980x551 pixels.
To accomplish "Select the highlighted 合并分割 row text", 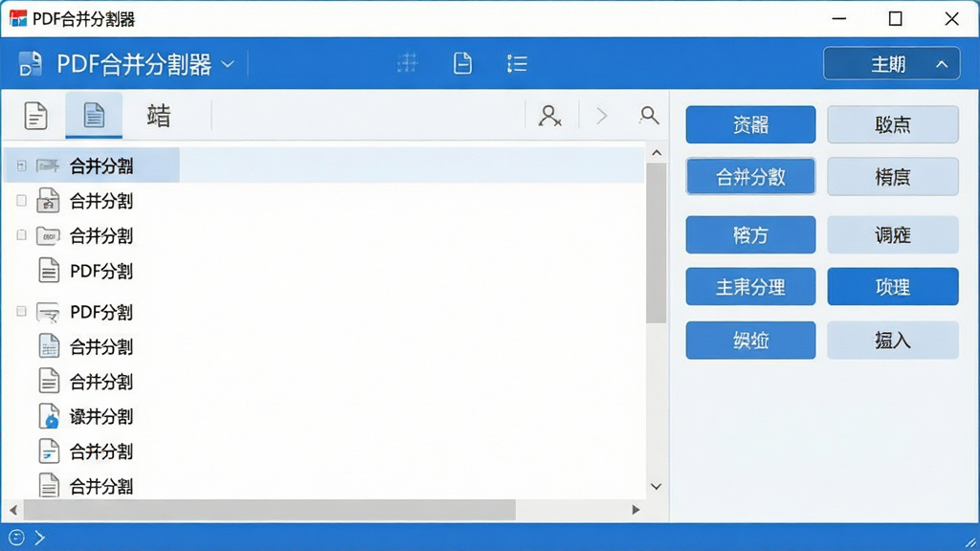I will tap(101, 166).
